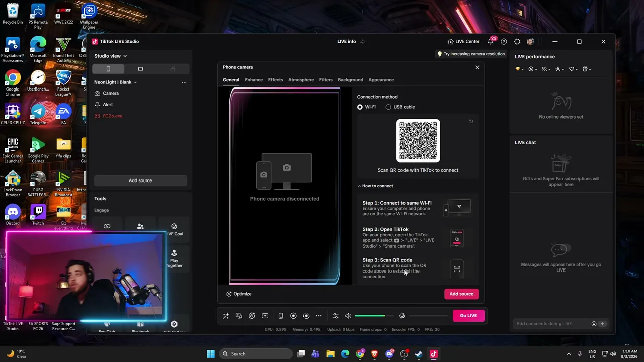Open the notifications bell with 22 badge
Screen dimensions: 644x362
coord(490,42)
